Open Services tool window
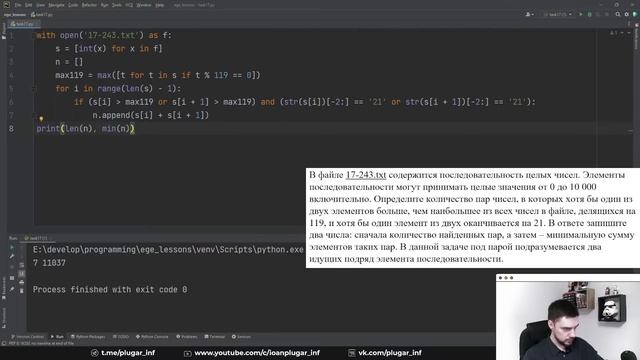The height and width of the screenshot is (360, 640). [241, 337]
